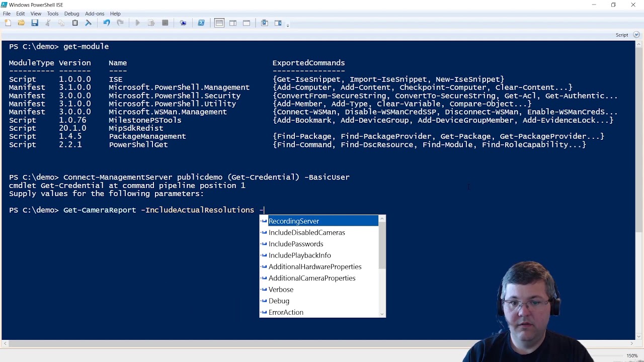Stop operation square icon
This screenshot has width=644, height=362.
click(165, 23)
